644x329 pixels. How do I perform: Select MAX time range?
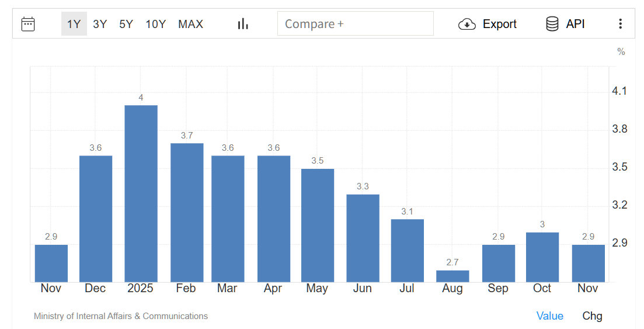click(191, 24)
